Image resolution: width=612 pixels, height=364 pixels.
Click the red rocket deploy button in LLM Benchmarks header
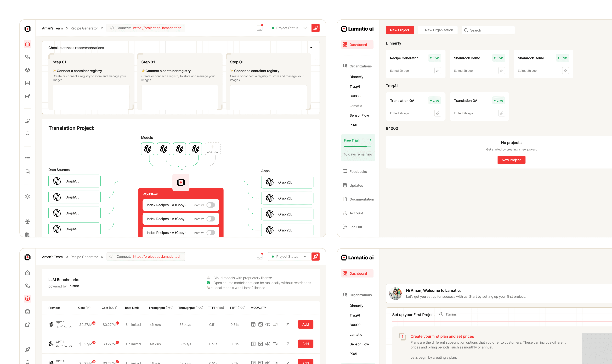(x=315, y=257)
